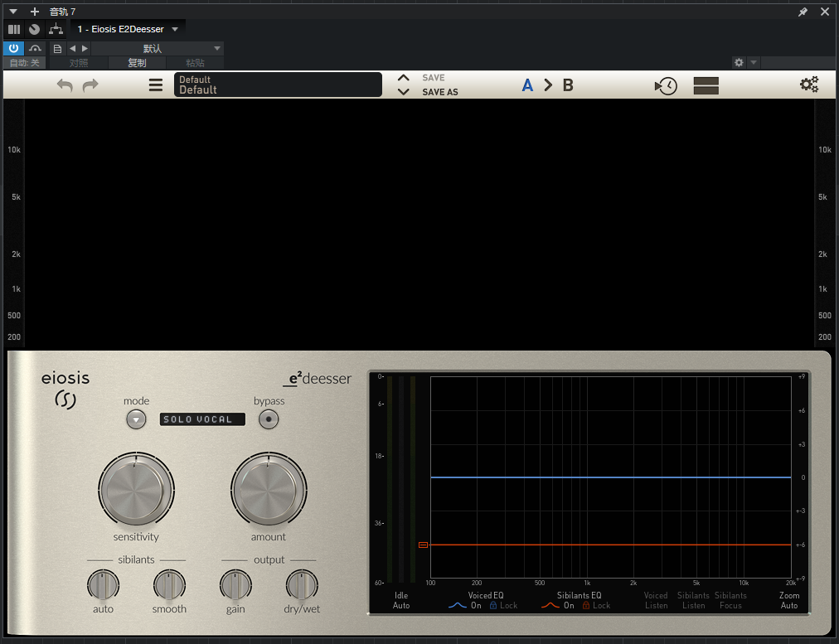Toggle plugin power button on
The width and height of the screenshot is (839, 644).
tap(13, 49)
